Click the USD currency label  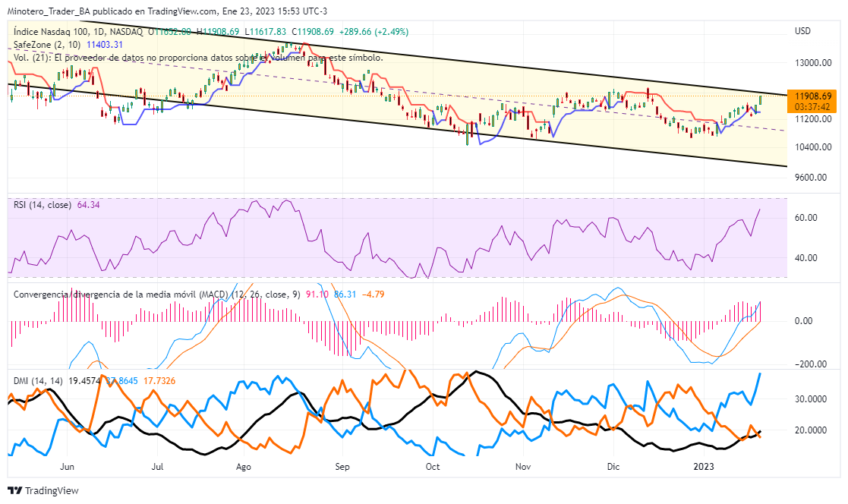click(802, 31)
